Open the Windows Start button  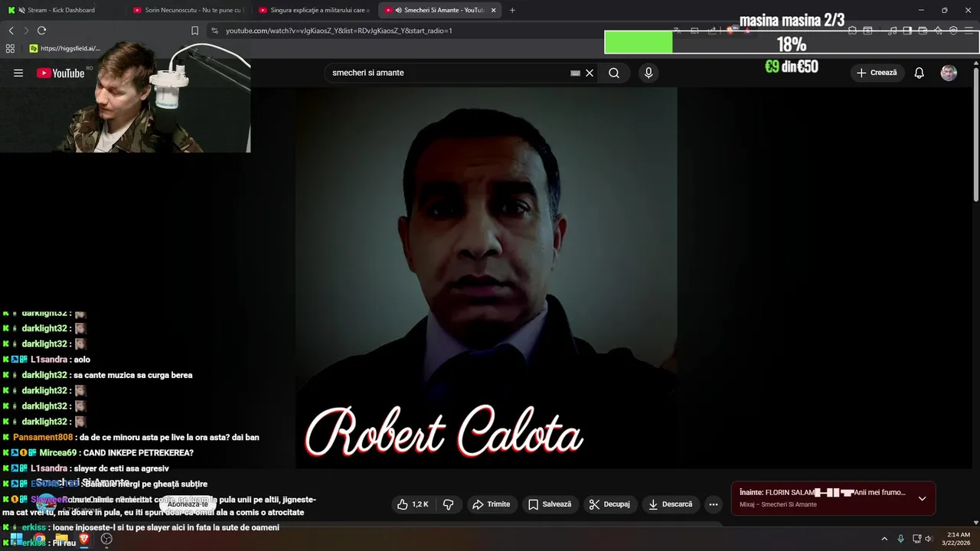coord(16,539)
